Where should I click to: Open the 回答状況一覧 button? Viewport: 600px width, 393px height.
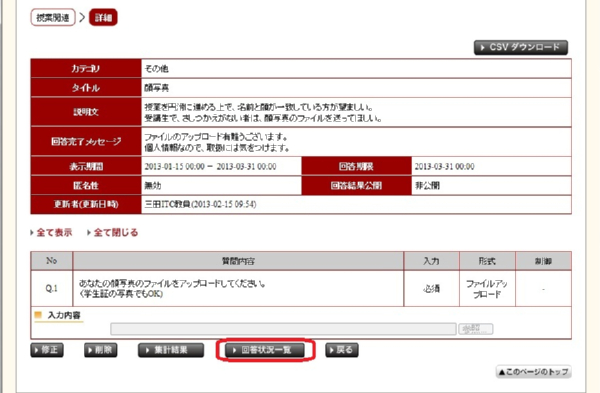pyautogui.click(x=265, y=350)
